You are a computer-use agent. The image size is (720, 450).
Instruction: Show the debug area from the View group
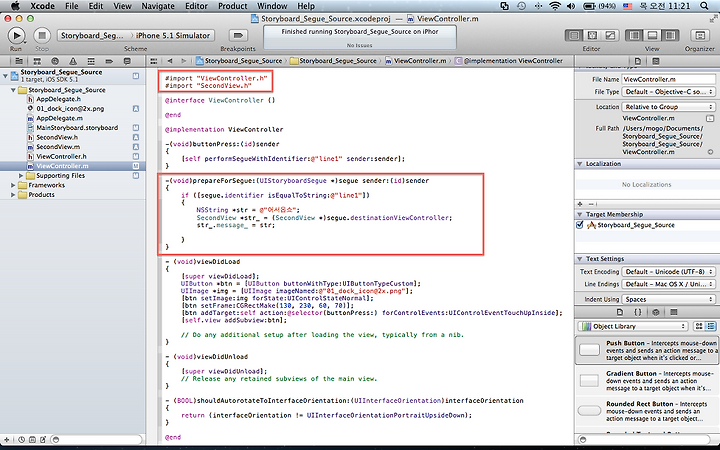[x=652, y=35]
